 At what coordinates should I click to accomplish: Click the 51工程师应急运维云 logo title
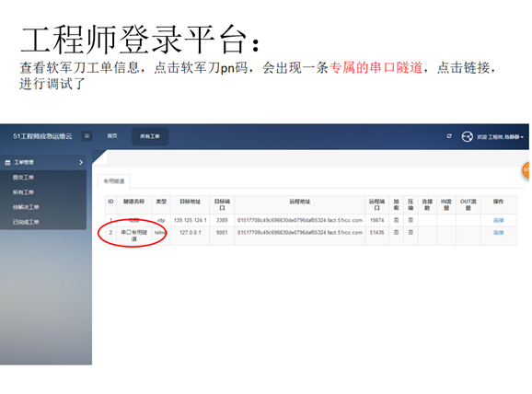42,136
